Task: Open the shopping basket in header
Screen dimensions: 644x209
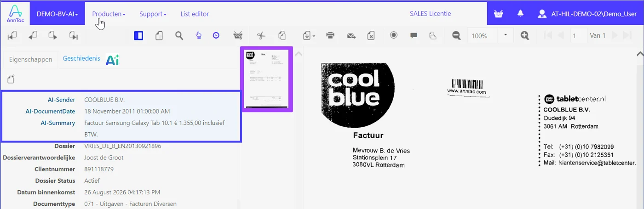Action: 498,14
